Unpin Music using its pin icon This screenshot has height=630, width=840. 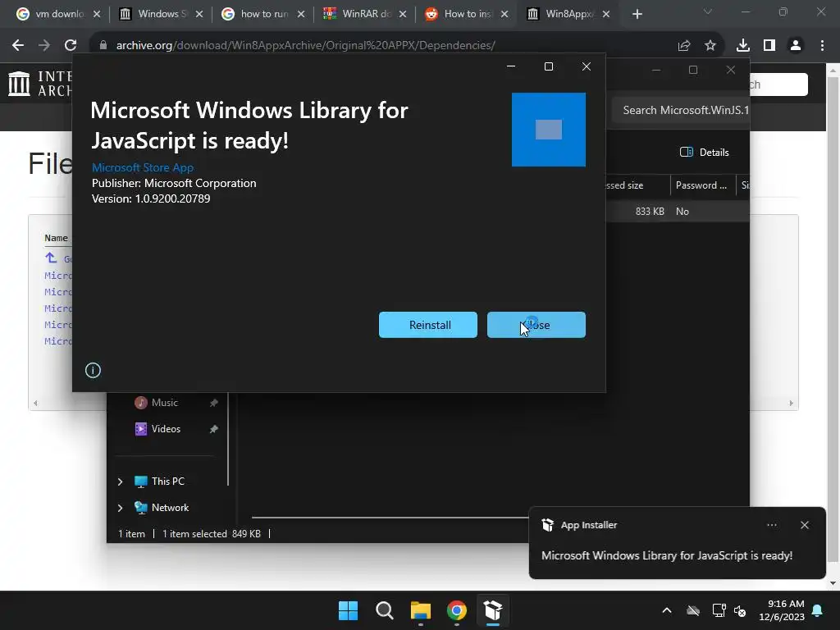(214, 402)
